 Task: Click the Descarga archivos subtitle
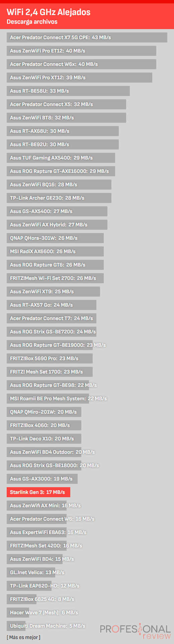pos(32,22)
